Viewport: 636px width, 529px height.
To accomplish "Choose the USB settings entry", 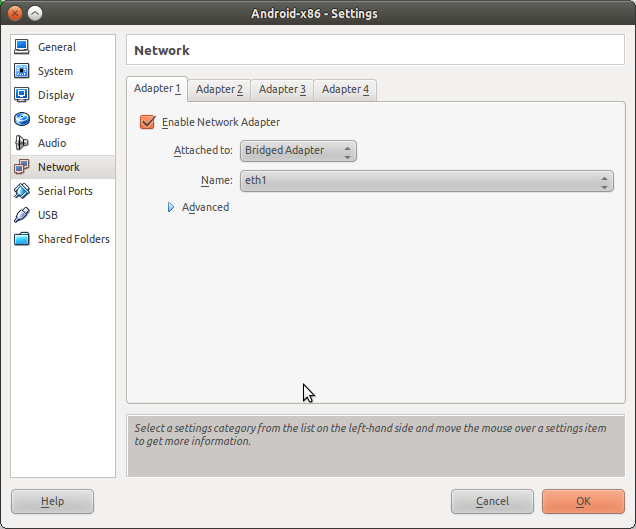I will coord(63,215).
